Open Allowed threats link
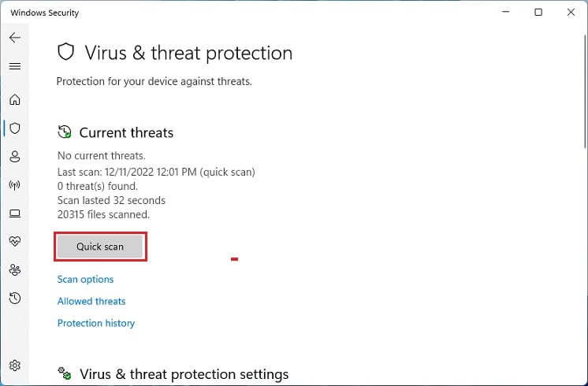 coord(91,301)
